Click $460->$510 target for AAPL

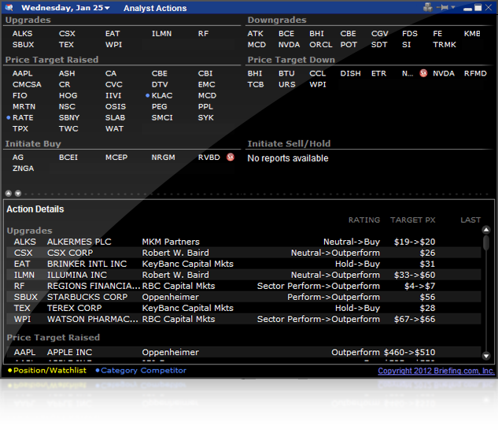(x=409, y=352)
